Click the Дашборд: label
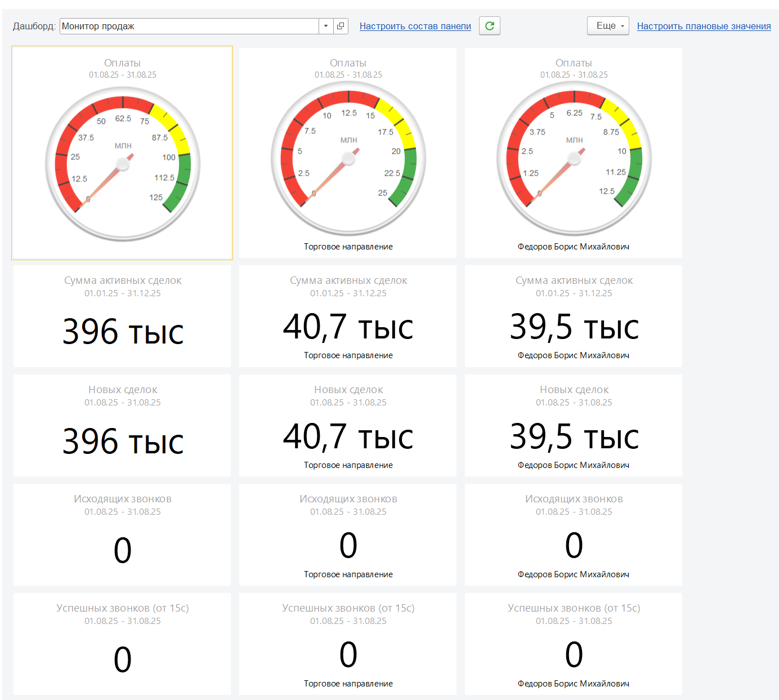 [x=34, y=26]
